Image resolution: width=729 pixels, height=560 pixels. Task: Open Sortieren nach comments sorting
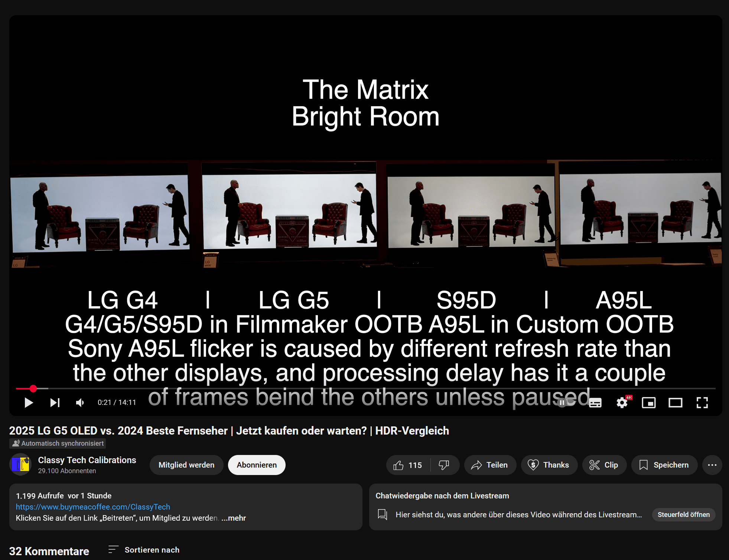pos(144,550)
